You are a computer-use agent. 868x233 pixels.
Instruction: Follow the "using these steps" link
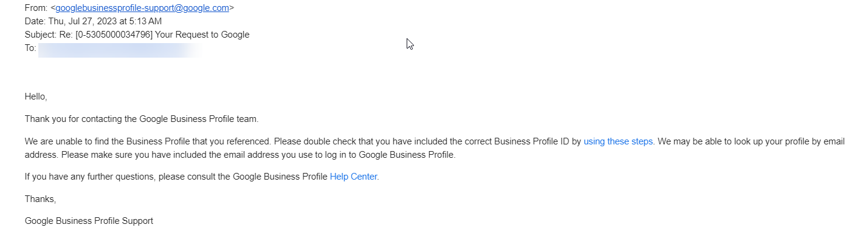[x=618, y=141]
